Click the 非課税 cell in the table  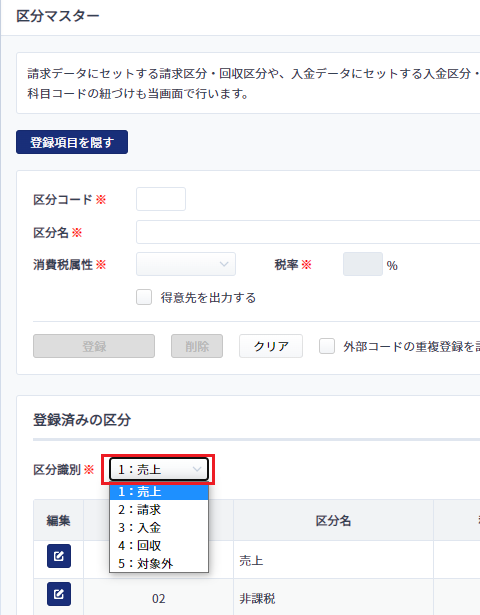click(333, 598)
